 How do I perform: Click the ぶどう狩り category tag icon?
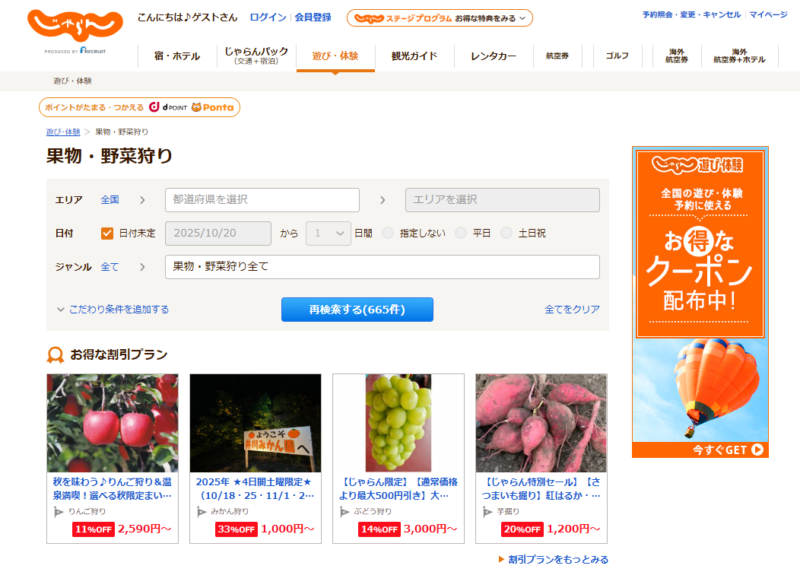pyautogui.click(x=345, y=511)
